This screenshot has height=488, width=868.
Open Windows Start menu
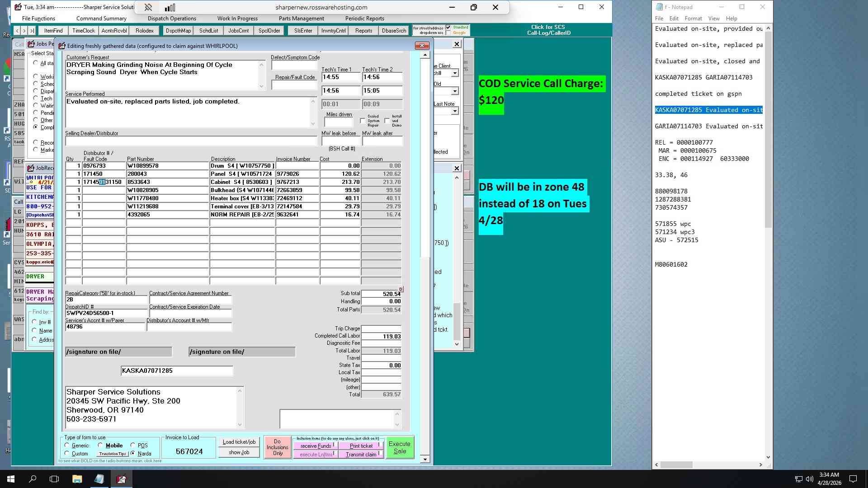11,479
